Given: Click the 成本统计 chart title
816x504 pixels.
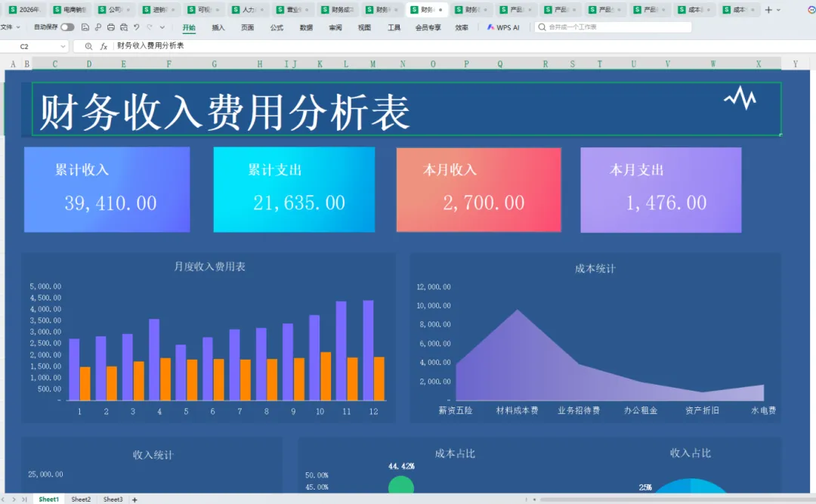Looking at the screenshot, I should 595,269.
